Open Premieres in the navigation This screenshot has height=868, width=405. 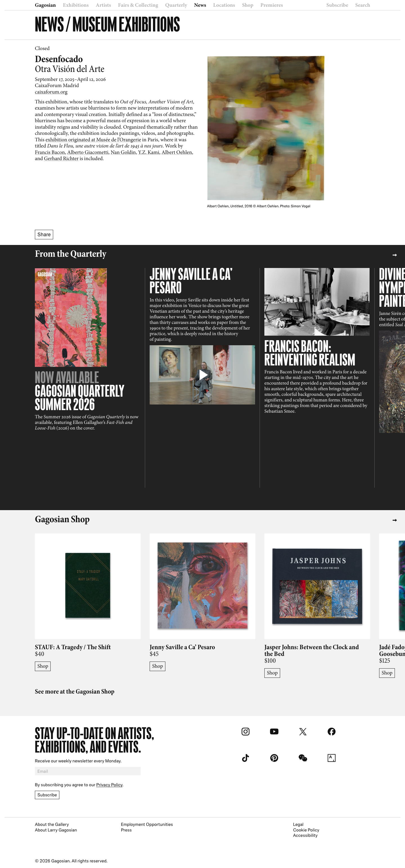coord(272,5)
